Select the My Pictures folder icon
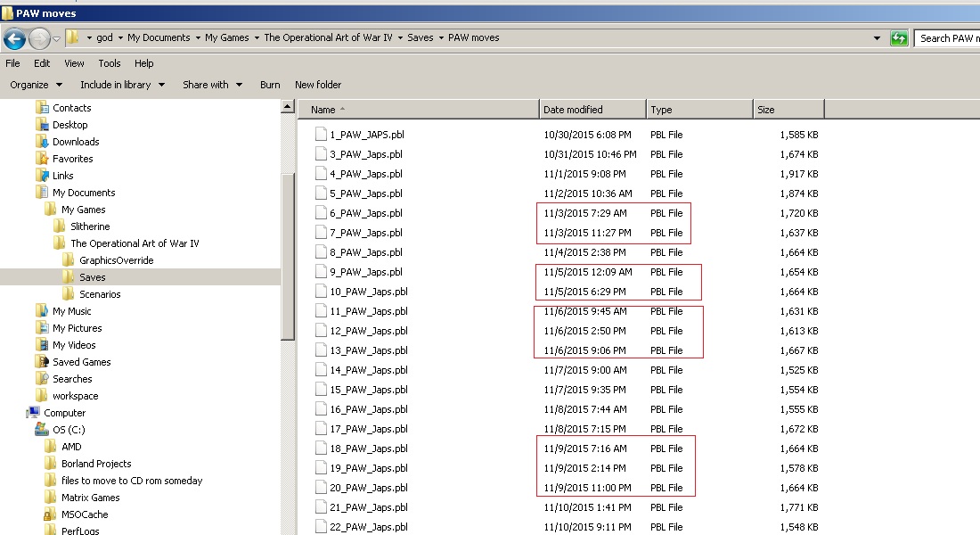Viewport: 980px width, 535px height. [42, 327]
